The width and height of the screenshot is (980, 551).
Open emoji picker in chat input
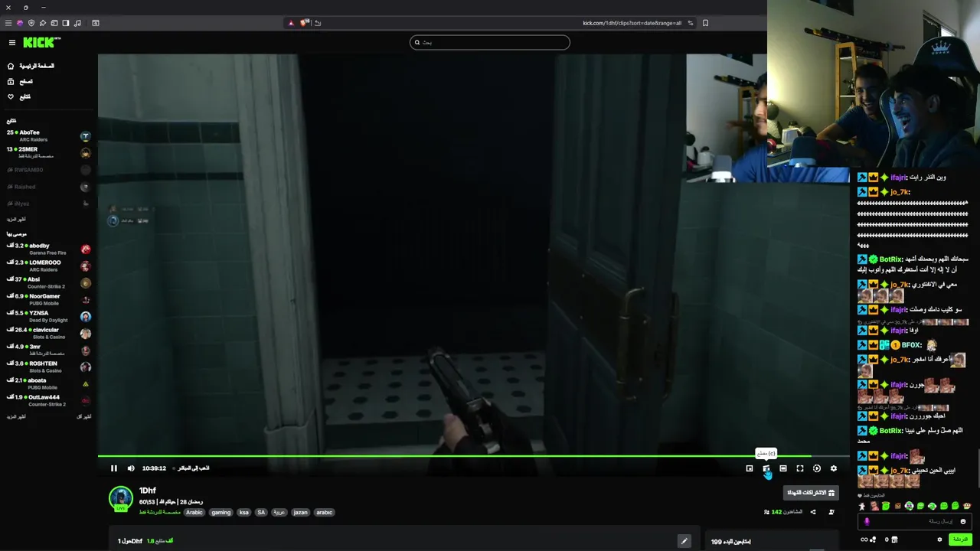click(x=963, y=521)
